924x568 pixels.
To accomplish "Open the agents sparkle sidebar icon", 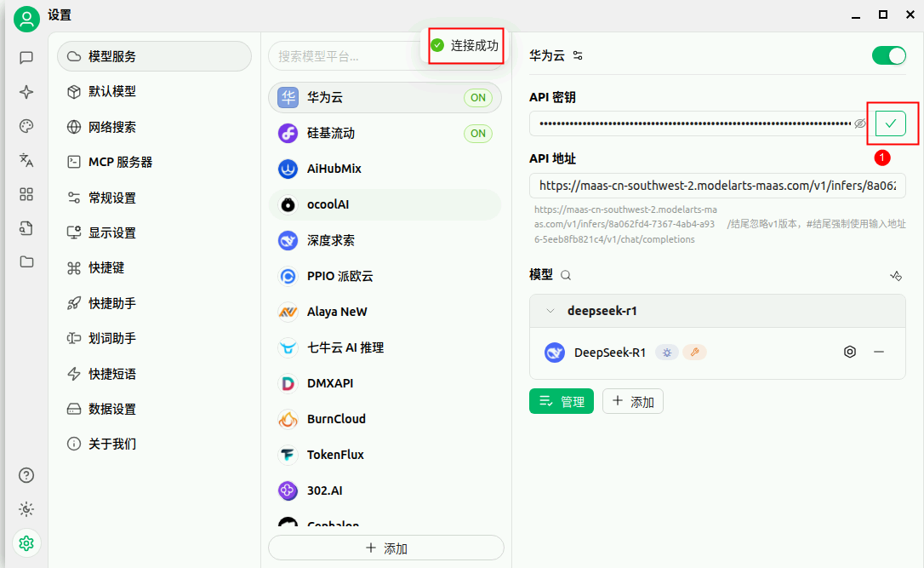I will point(26,91).
